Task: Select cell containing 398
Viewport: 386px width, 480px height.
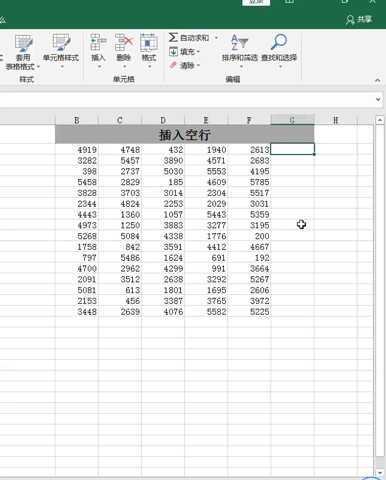Action: [77, 171]
